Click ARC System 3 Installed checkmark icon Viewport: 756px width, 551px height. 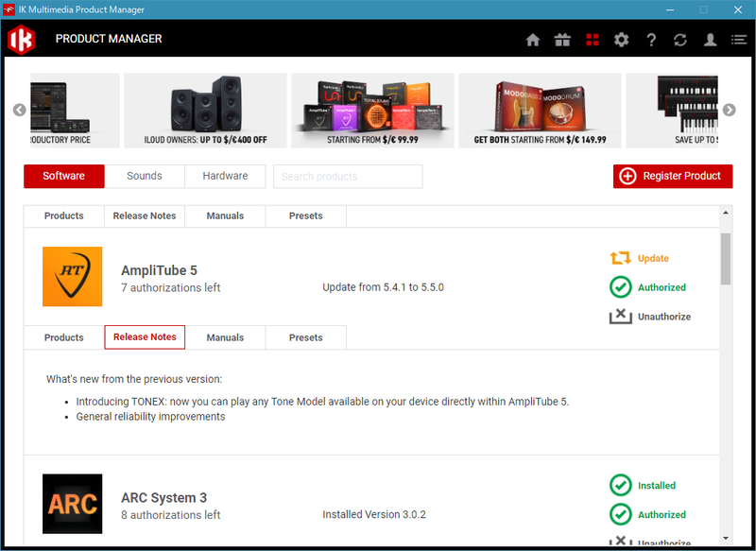click(621, 485)
